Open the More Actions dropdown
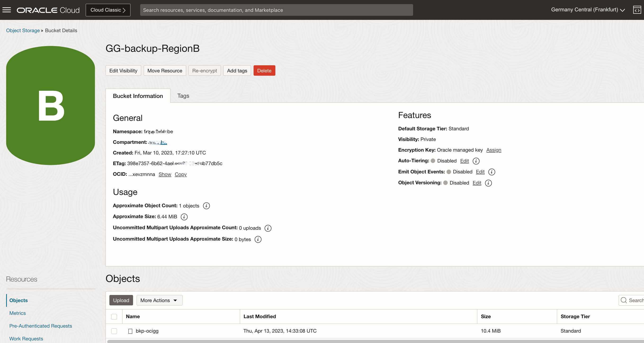This screenshot has width=644, height=343. click(159, 300)
